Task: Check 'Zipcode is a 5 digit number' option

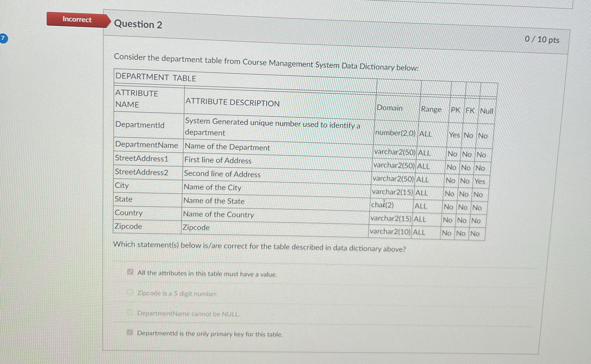Action: pyautogui.click(x=130, y=292)
